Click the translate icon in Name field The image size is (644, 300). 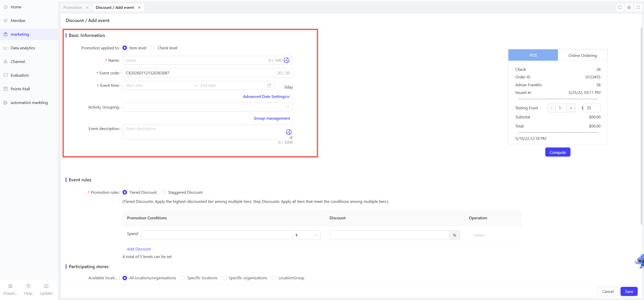(x=286, y=60)
